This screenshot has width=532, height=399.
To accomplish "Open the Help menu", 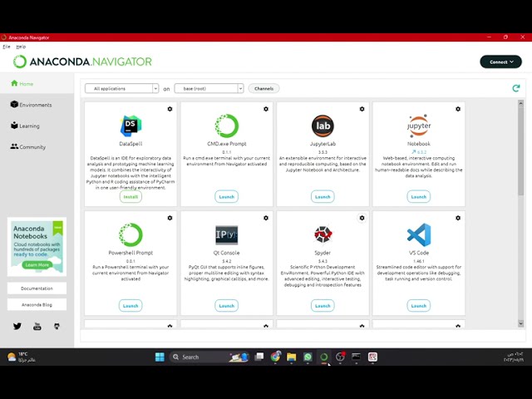I will 21,47.
